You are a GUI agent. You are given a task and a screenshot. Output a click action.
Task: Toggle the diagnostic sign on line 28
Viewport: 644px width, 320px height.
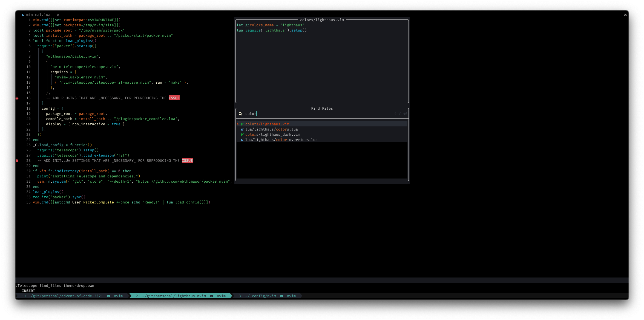(x=17, y=160)
